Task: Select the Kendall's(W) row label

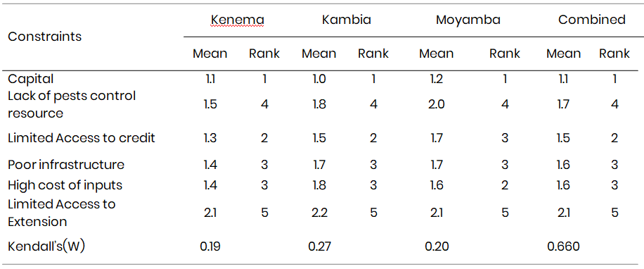Action: (x=46, y=246)
